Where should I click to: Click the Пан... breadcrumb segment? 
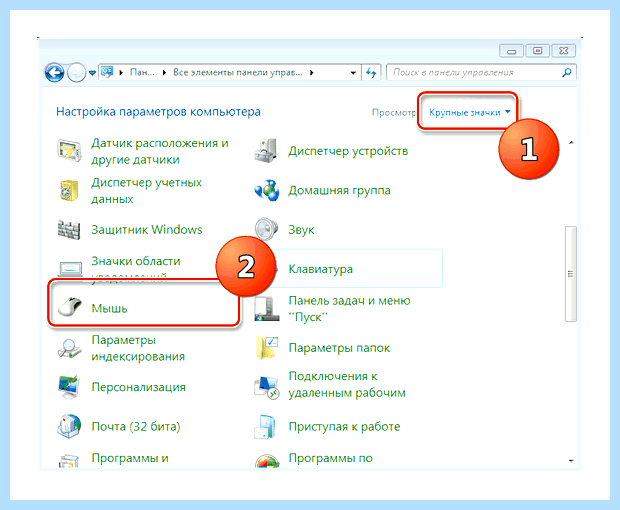(x=142, y=72)
